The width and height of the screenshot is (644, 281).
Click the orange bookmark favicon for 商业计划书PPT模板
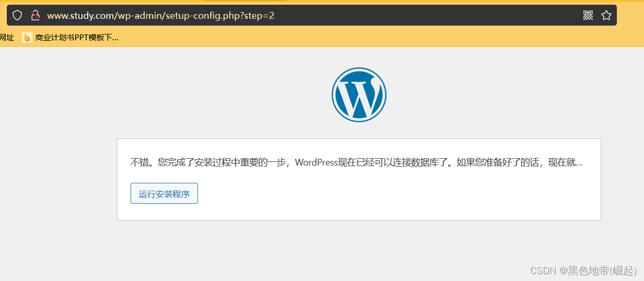(x=27, y=38)
